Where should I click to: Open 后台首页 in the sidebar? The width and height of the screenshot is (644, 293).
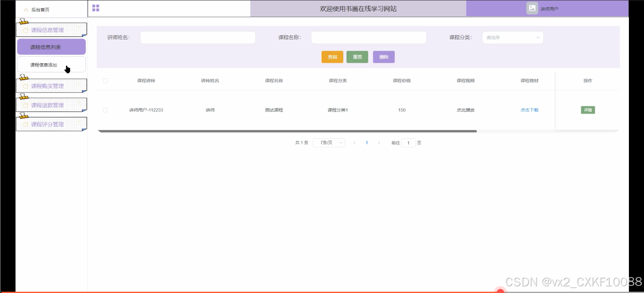[x=52, y=10]
